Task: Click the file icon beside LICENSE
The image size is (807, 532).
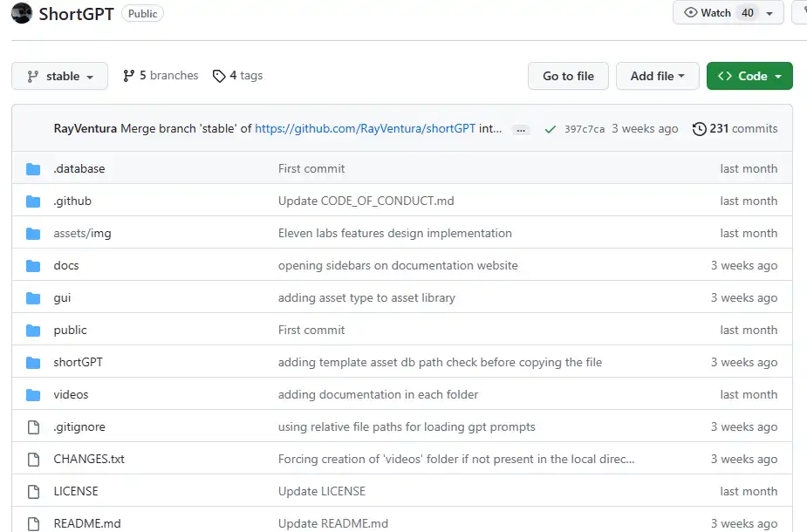Action: (33, 492)
